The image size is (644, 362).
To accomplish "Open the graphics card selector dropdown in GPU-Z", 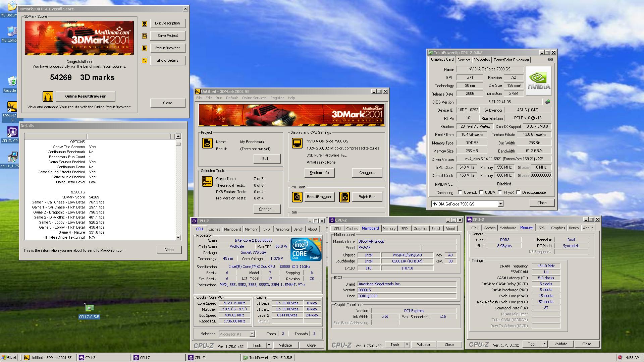I will (x=500, y=204).
